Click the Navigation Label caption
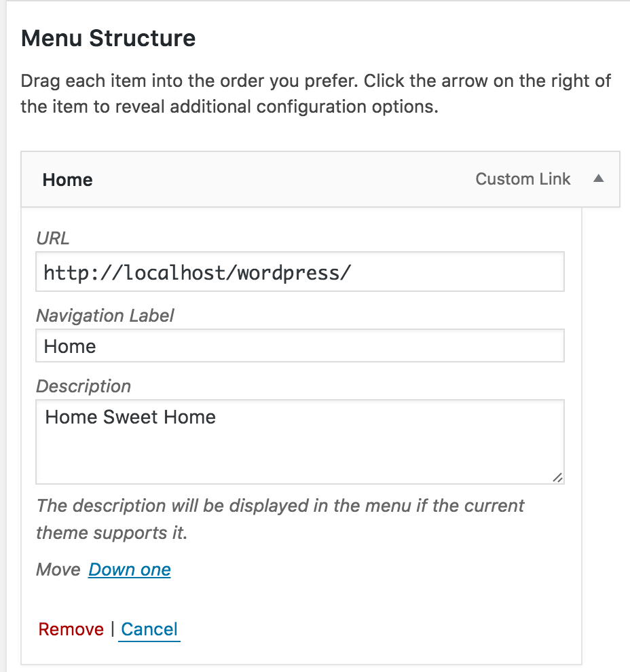The width and height of the screenshot is (630, 672). pos(105,316)
